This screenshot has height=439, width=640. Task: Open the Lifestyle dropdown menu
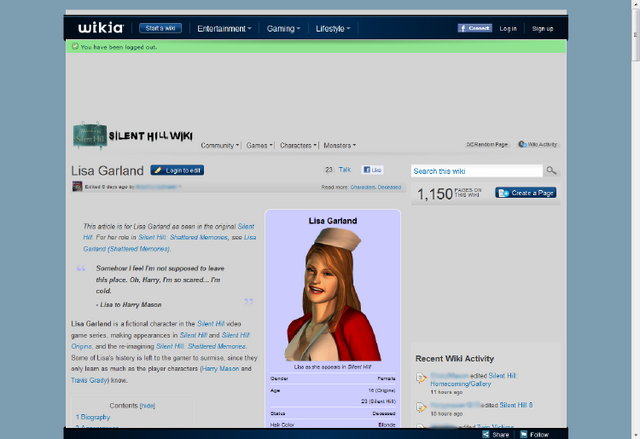[x=333, y=29]
